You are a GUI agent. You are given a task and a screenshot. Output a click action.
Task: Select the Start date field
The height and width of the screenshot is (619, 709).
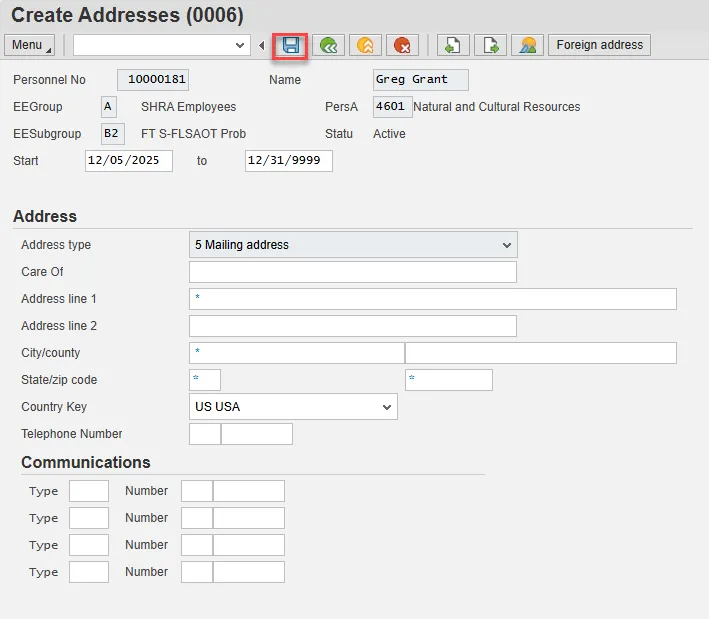pos(128,161)
